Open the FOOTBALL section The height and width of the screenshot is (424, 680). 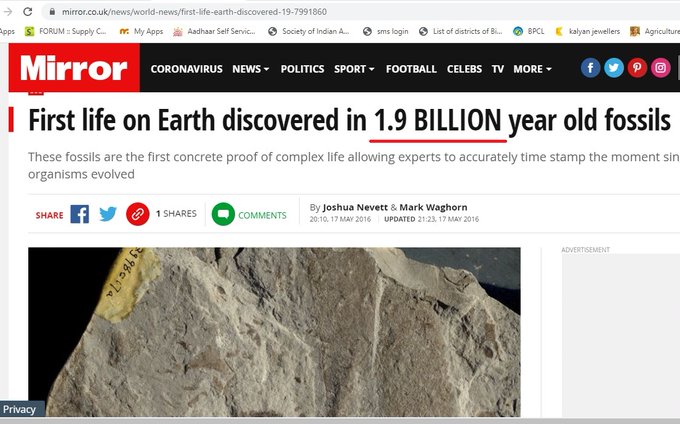[x=411, y=69]
